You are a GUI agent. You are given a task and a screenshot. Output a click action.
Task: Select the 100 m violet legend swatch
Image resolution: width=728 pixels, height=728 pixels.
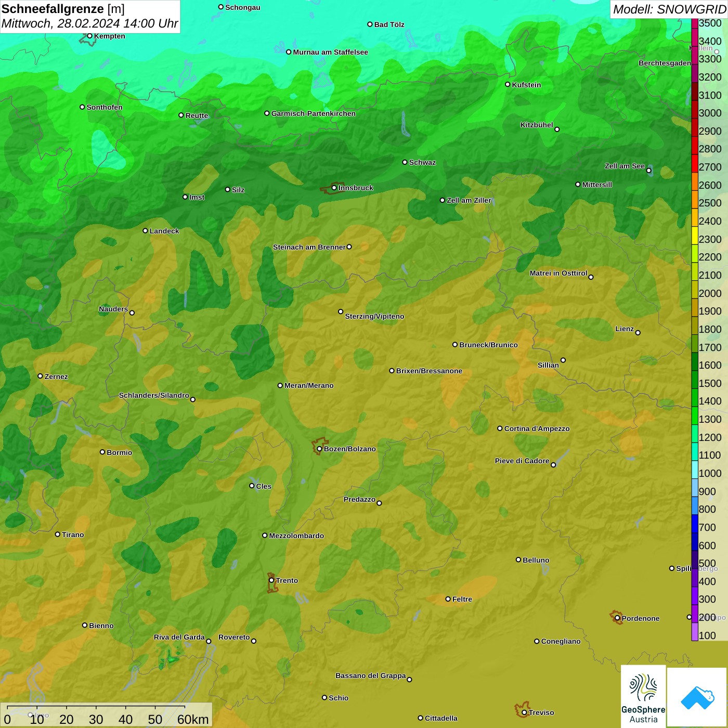click(695, 632)
